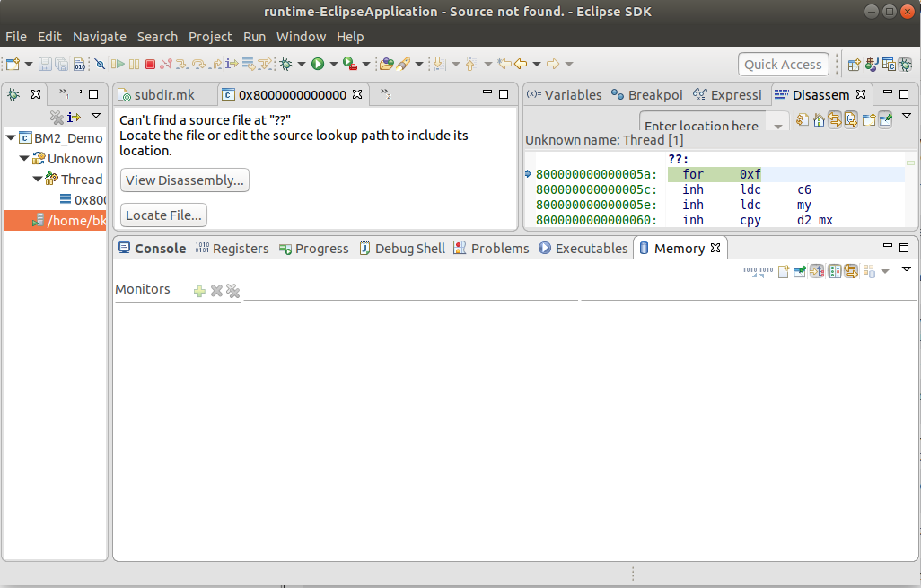Open the Run menu
Viewport: 921px width, 588px height.
tap(254, 37)
